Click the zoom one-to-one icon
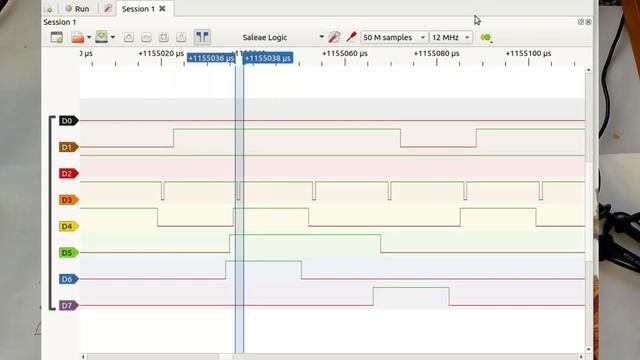640x360 pixels. [x=181, y=38]
